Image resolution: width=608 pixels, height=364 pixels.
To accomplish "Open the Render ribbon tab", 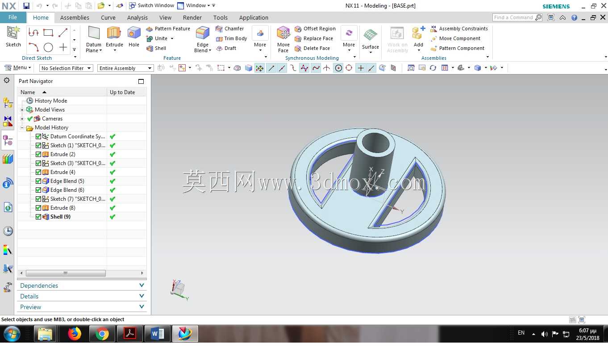I will pos(192,17).
